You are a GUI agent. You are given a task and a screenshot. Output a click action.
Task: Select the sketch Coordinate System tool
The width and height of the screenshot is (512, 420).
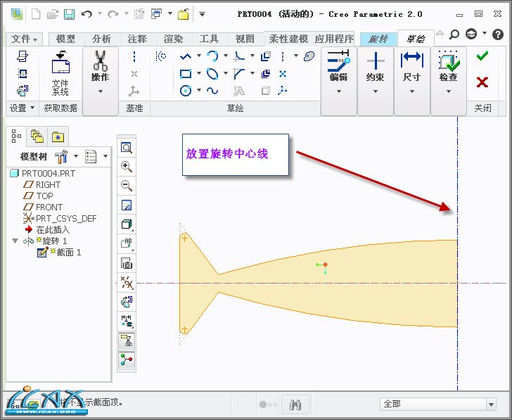click(283, 91)
